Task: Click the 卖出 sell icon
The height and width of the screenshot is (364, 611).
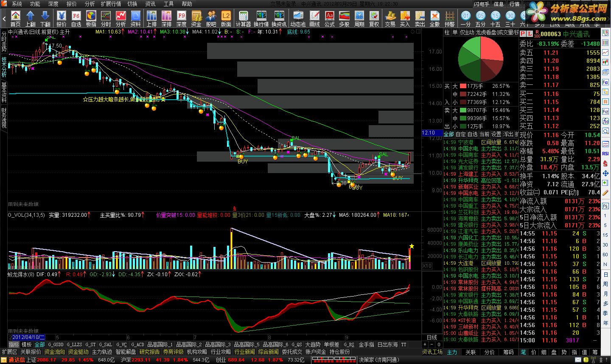Action: coord(420,19)
